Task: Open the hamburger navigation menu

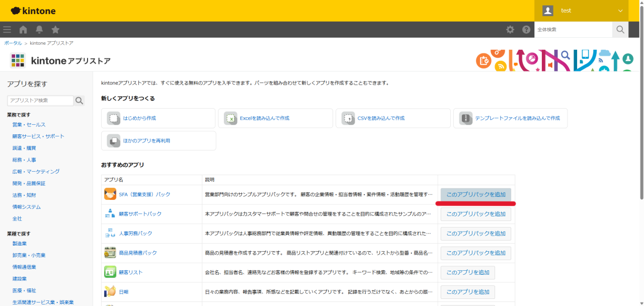Action: pyautogui.click(x=7, y=30)
